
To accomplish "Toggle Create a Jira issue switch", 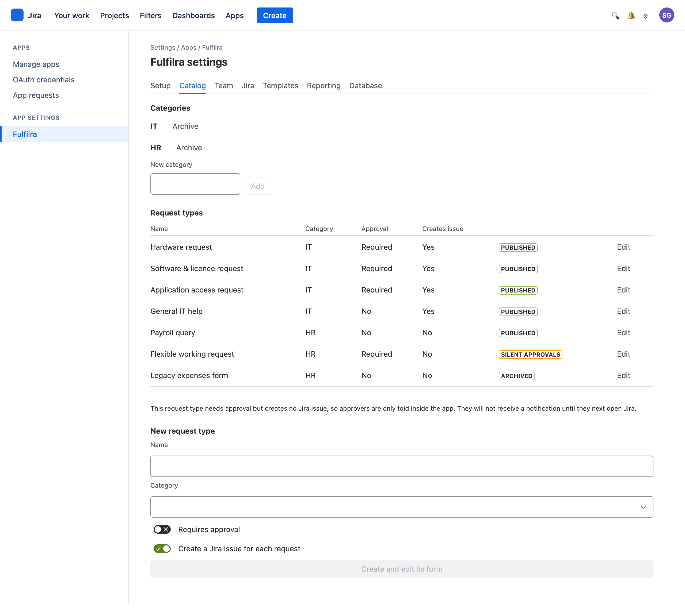I will click(162, 549).
